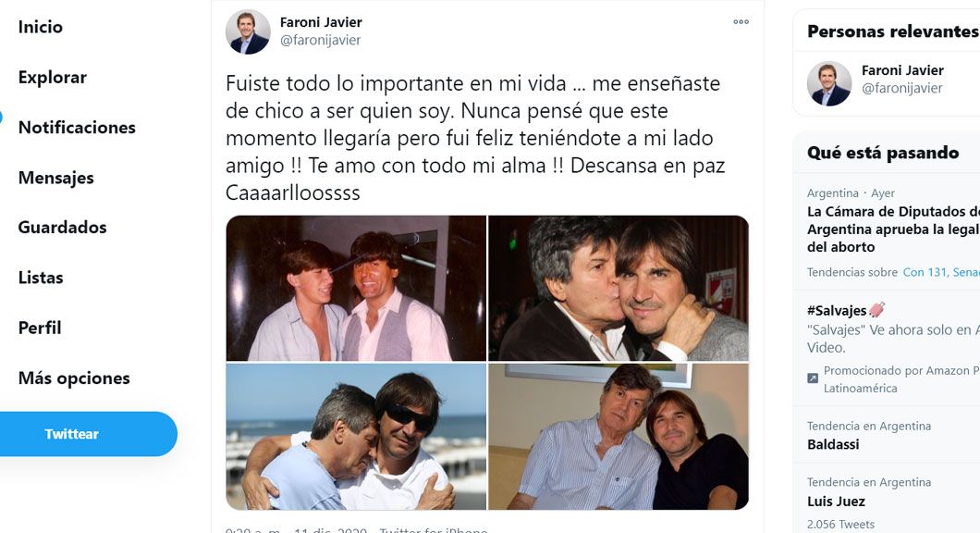Click Faroni Javier's avatar on the tweet
The image size is (980, 533).
(x=248, y=31)
